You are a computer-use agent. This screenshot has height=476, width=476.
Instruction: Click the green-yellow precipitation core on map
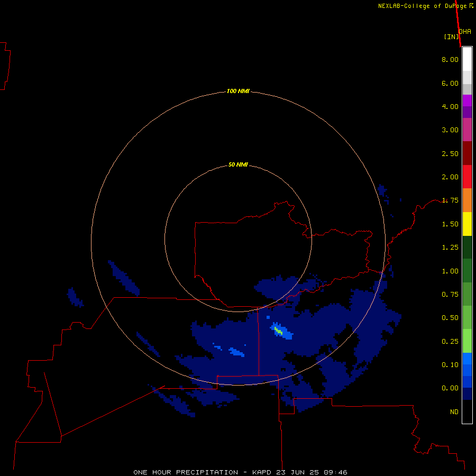278,331
